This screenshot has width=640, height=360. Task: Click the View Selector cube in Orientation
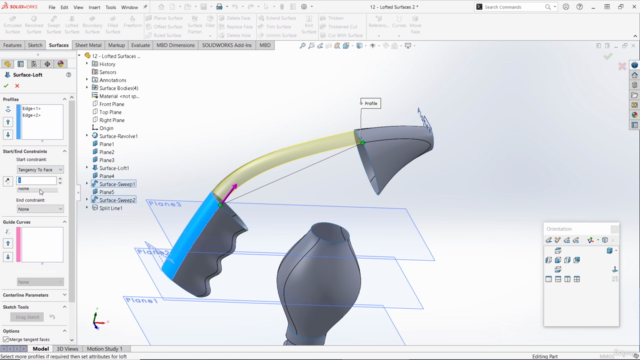[x=605, y=240]
